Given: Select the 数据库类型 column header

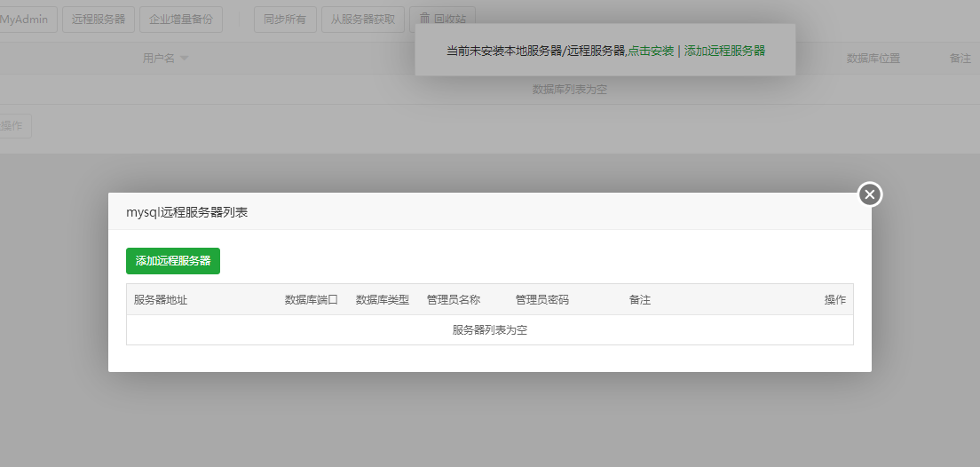Looking at the screenshot, I should 383,299.
